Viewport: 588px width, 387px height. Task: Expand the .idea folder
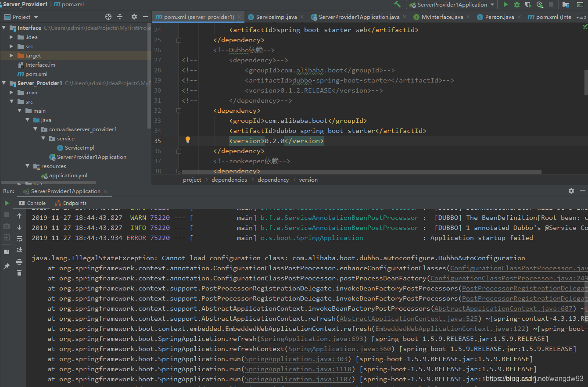[x=12, y=37]
